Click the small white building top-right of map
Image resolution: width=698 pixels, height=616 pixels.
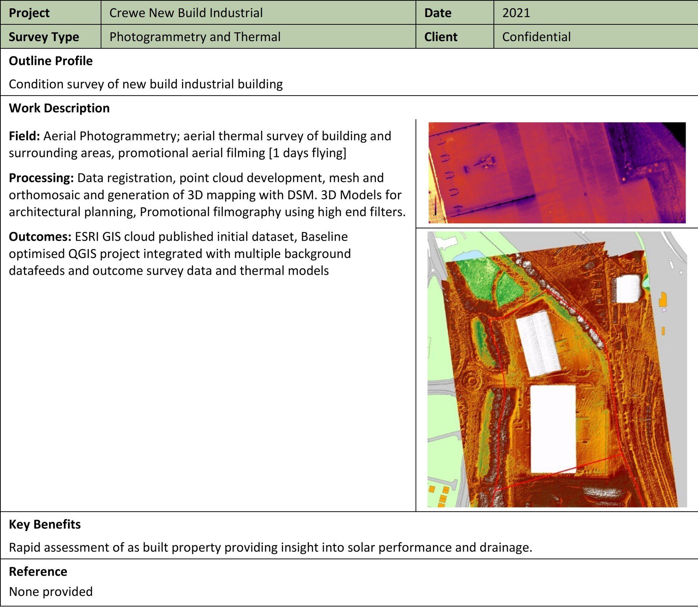coord(629,289)
